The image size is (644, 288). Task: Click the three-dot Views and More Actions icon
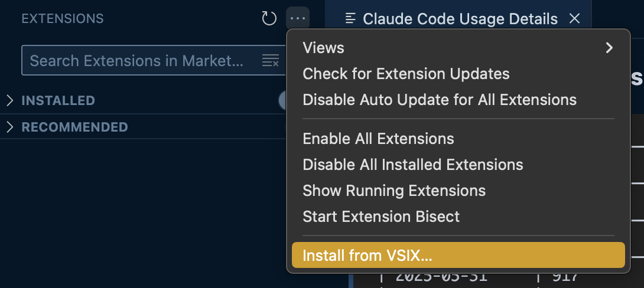point(298,19)
